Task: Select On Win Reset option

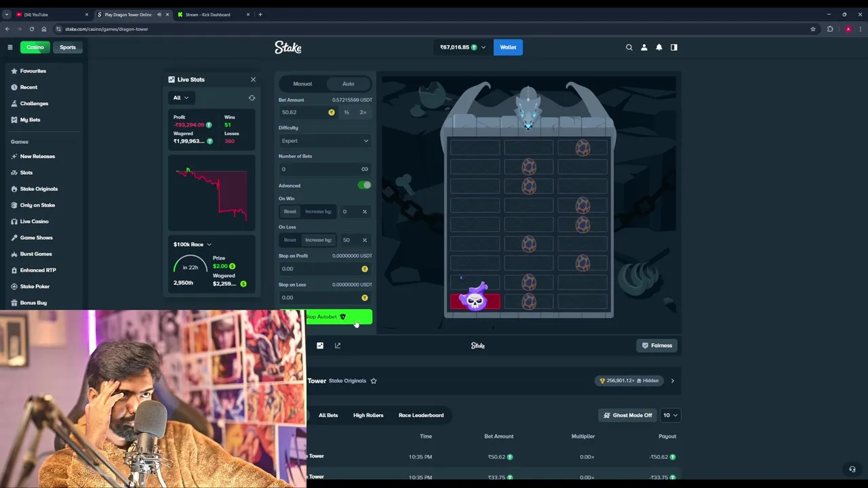Action: coord(290,211)
